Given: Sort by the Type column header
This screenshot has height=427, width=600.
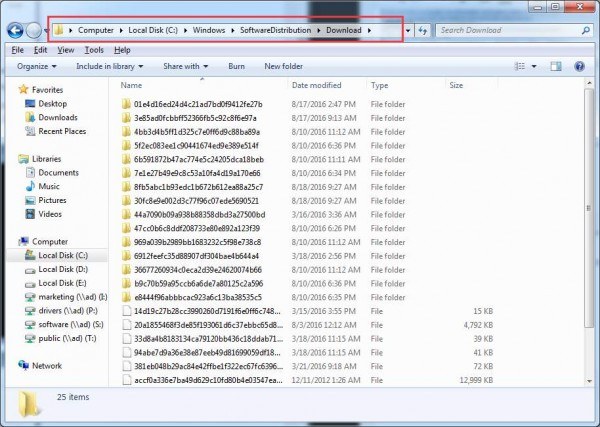Looking at the screenshot, I should [406, 85].
